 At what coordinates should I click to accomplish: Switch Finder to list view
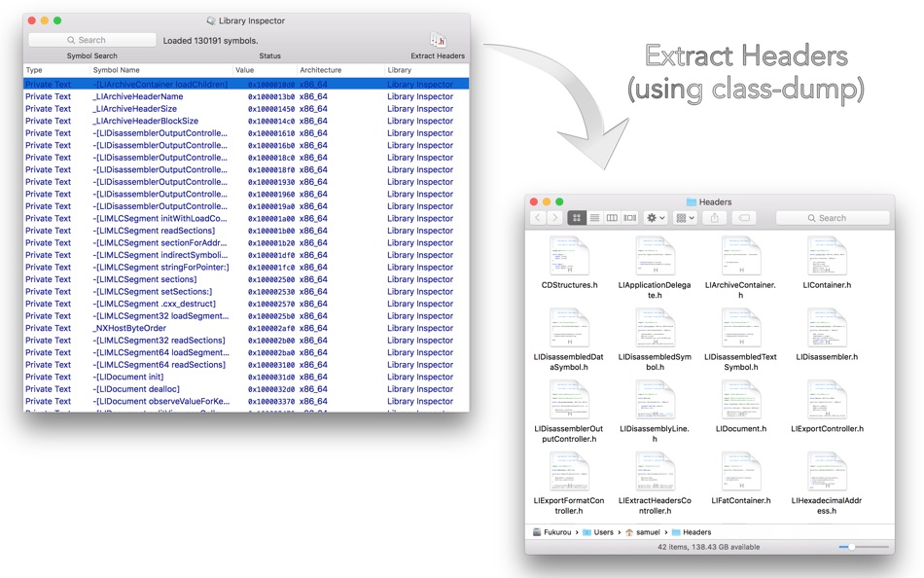(594, 218)
